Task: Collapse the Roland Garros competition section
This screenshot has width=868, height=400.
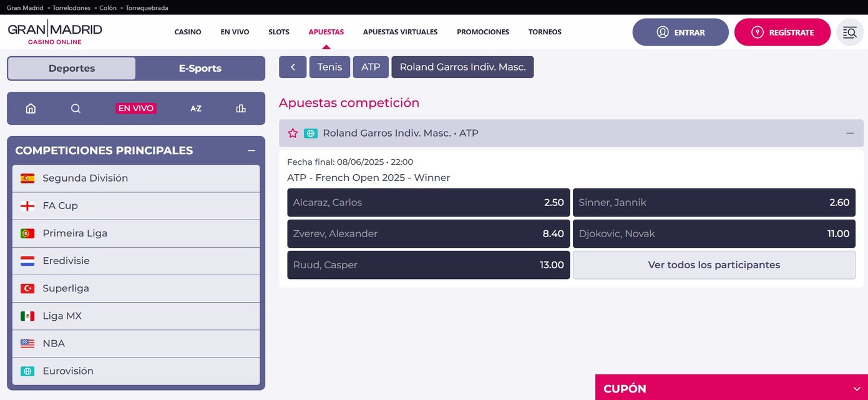Action: click(x=850, y=133)
